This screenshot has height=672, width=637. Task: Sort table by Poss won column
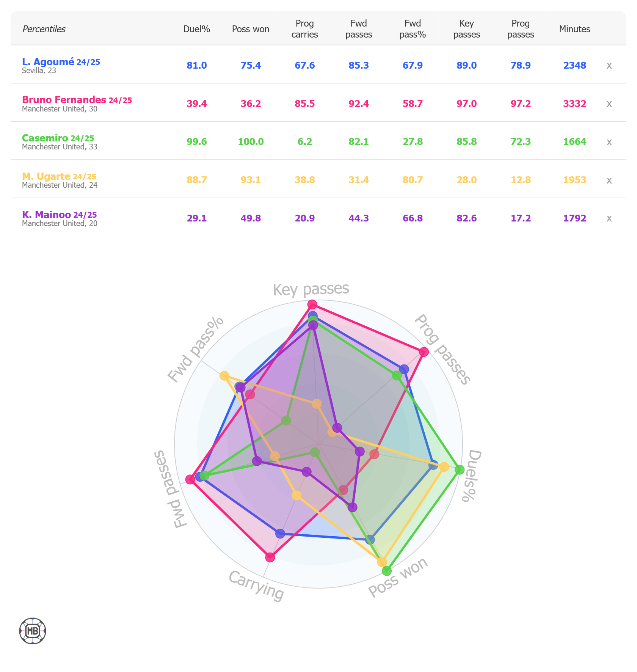coord(251,29)
